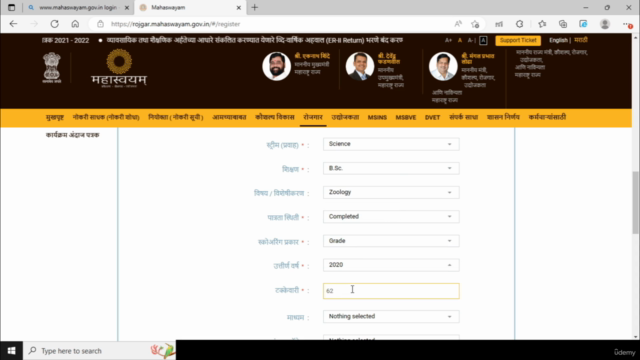
Task: Open a new browser tab
Action: click(x=255, y=7)
